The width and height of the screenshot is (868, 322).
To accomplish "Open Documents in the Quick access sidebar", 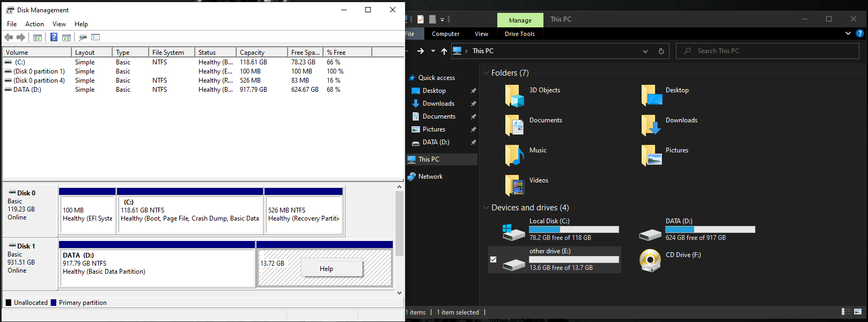I will (x=439, y=116).
